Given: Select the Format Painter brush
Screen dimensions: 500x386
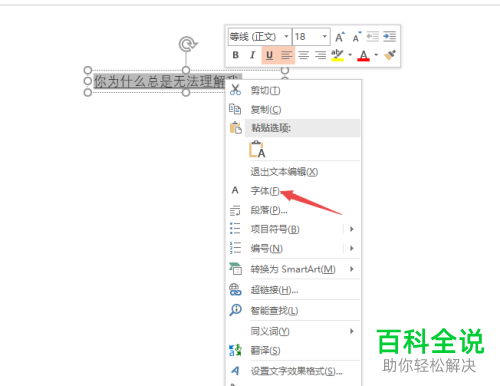Looking at the screenshot, I should coord(390,55).
